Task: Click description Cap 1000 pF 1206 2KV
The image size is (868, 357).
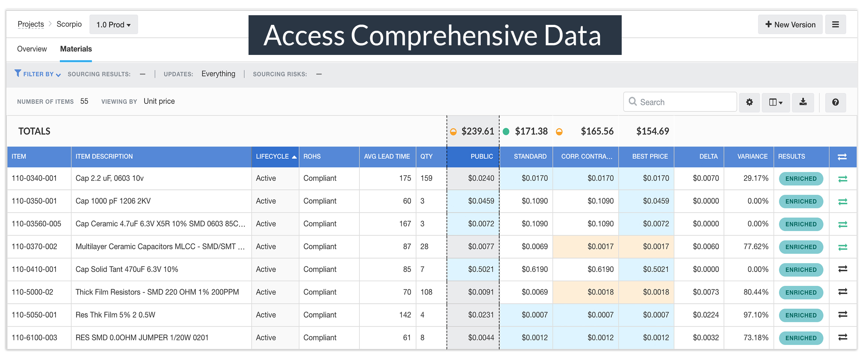Action: tap(113, 201)
